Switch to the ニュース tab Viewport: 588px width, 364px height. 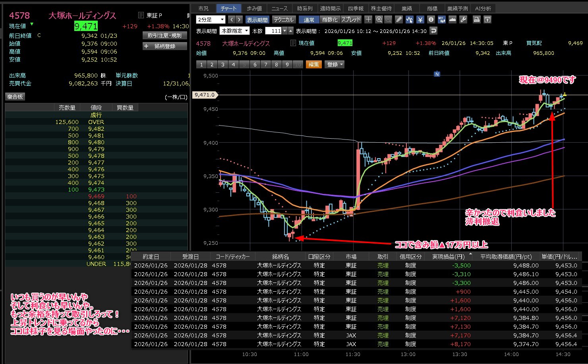click(279, 8)
